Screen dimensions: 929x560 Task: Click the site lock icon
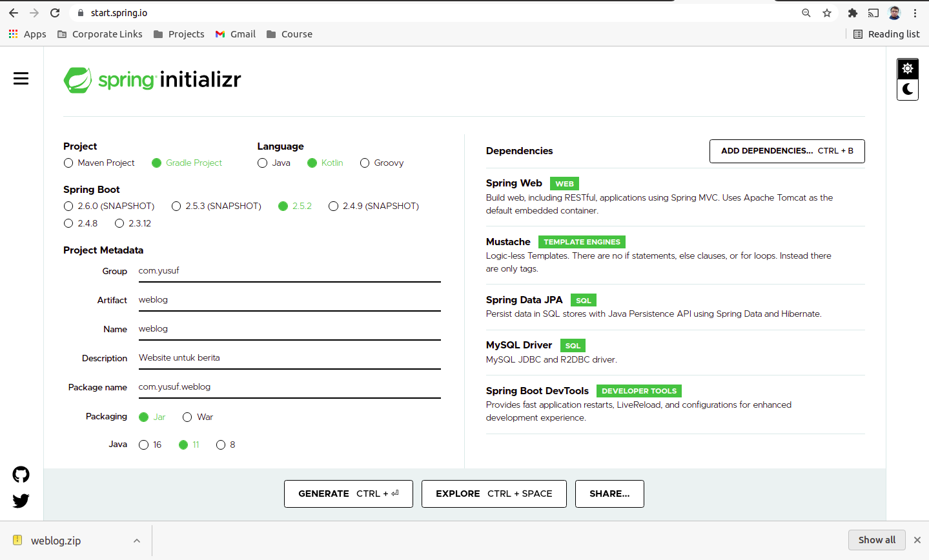[81, 13]
